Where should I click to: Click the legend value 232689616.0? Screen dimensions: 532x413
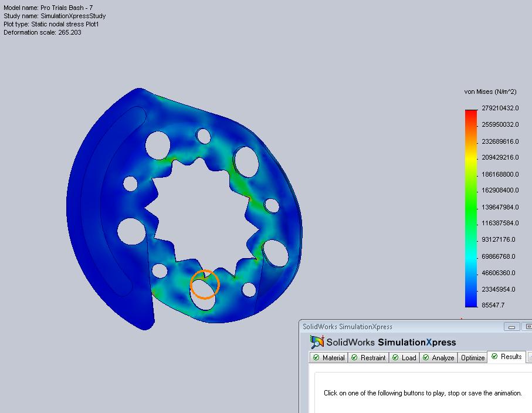click(500, 141)
